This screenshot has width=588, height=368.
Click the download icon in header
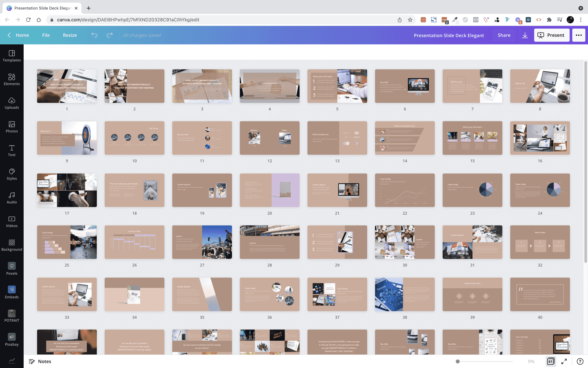point(525,35)
